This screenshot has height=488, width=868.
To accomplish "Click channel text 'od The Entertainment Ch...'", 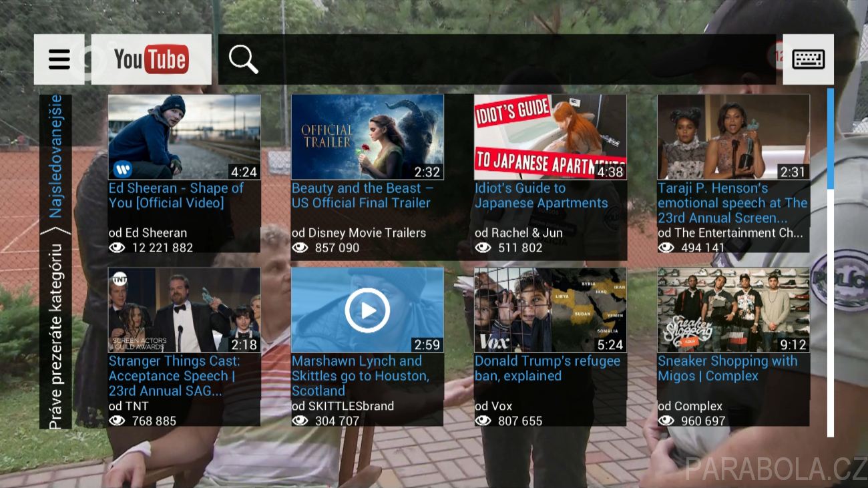I will [x=730, y=233].
